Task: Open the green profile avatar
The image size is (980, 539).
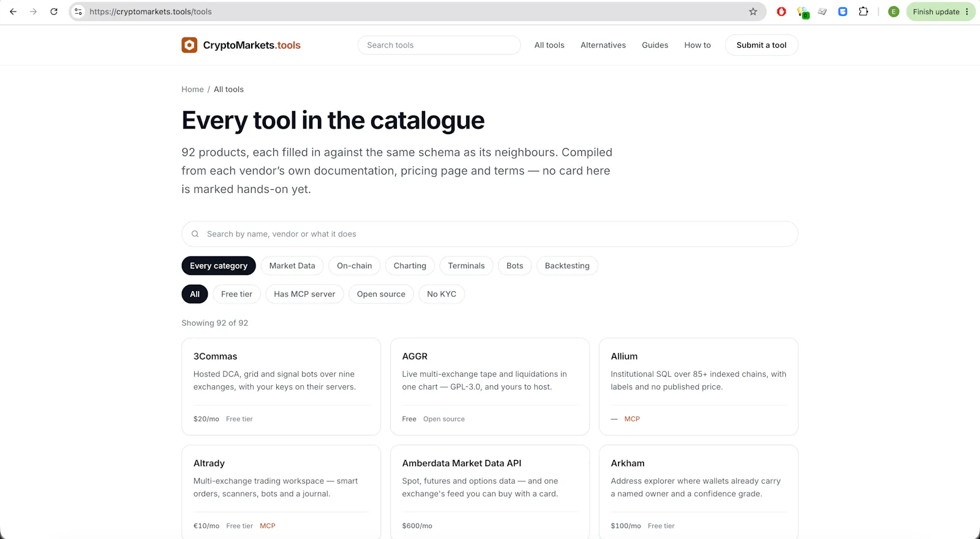Action: (x=894, y=12)
